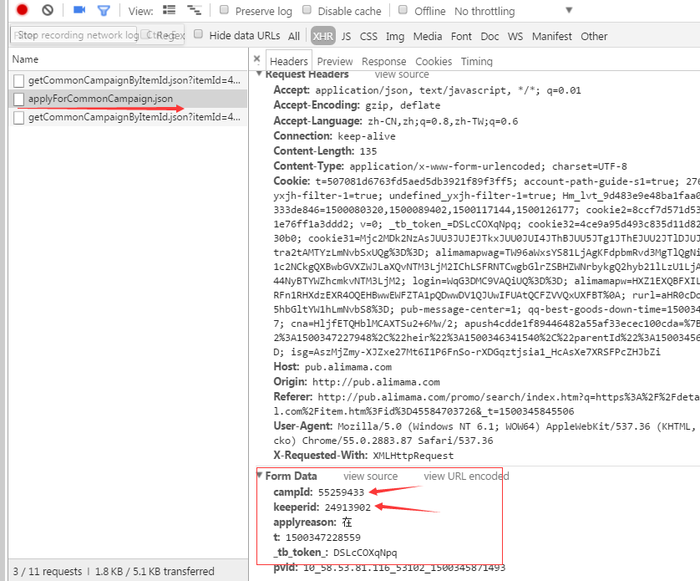
Task: Click the Connection value keep-alive
Action: pos(367,136)
